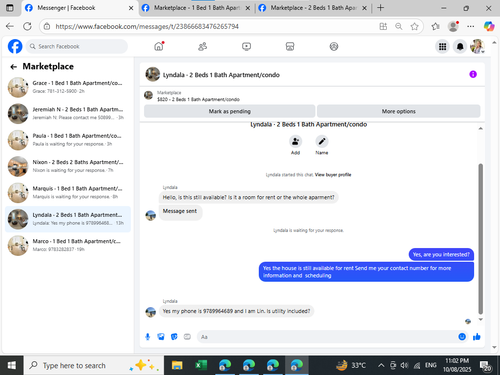Open the View buyer profile link
Screen dimensions: 500x375
(x=333, y=175)
